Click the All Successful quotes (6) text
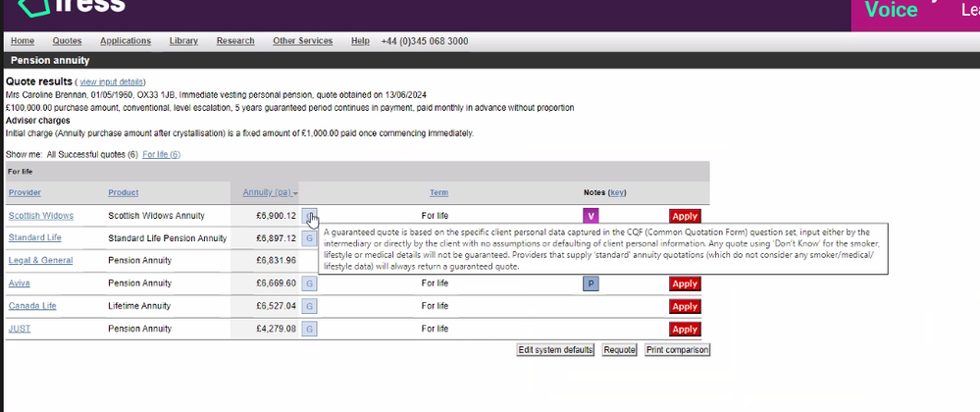 point(92,154)
